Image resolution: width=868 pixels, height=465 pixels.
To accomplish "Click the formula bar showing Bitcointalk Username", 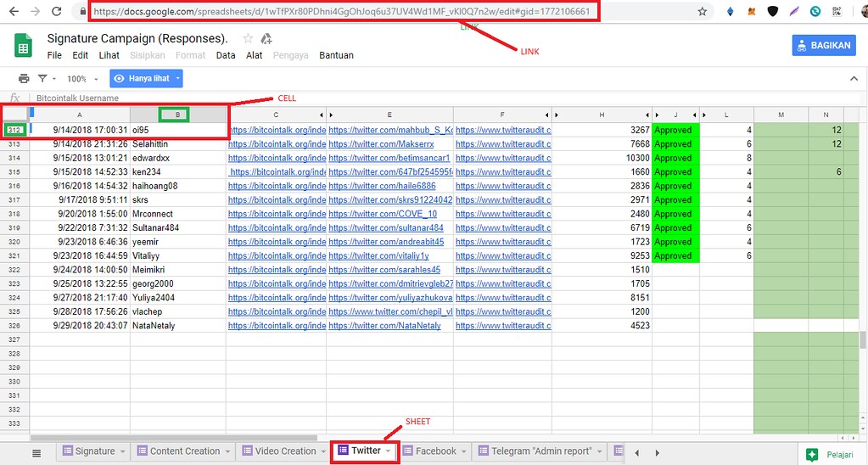I will (77, 98).
